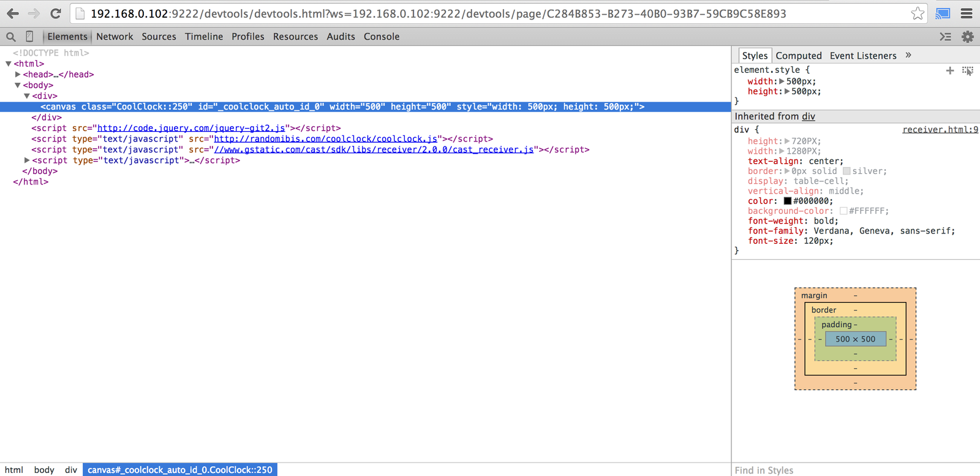Expand the div border property
The image size is (980, 476).
point(787,172)
